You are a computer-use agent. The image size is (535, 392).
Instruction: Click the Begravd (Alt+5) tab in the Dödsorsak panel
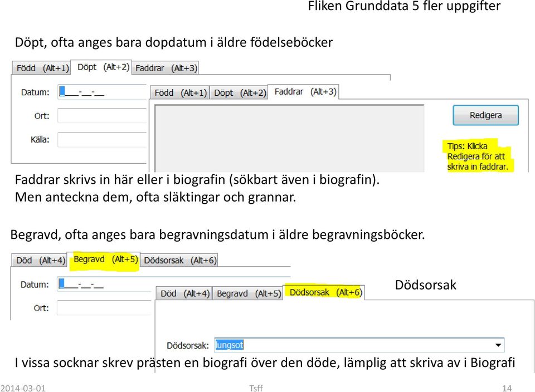(248, 293)
